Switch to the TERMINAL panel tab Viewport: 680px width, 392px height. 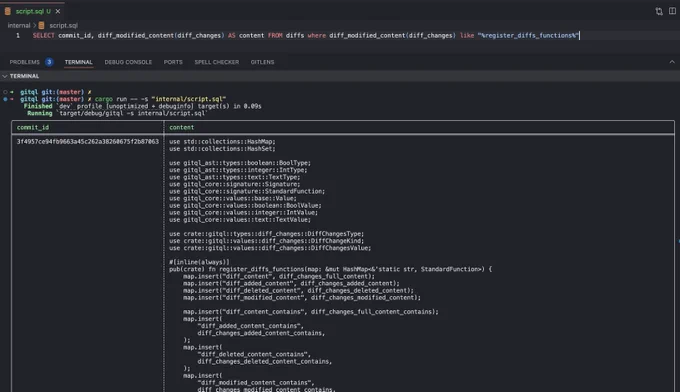[x=78, y=62]
